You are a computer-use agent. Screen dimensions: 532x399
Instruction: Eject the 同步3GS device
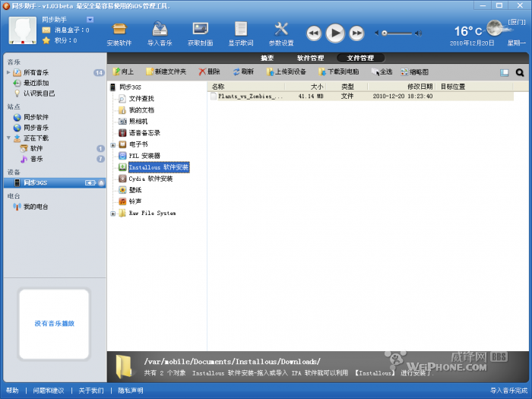click(x=101, y=183)
